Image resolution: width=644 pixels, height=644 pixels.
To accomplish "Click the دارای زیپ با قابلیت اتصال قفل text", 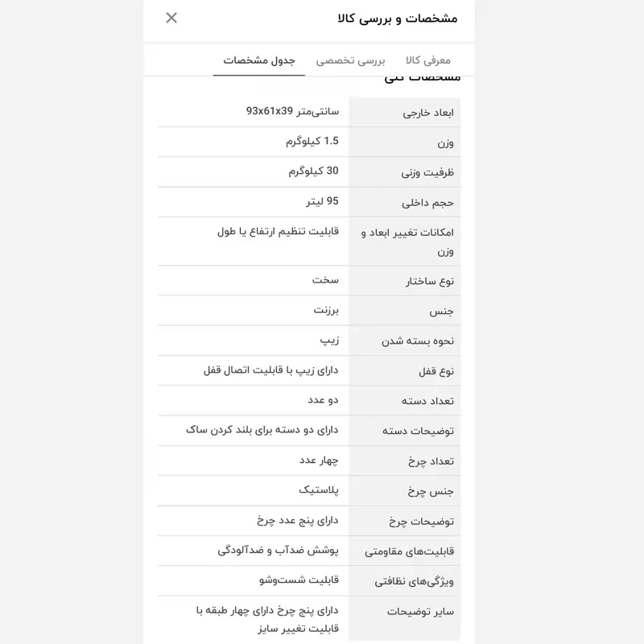I will (271, 370).
